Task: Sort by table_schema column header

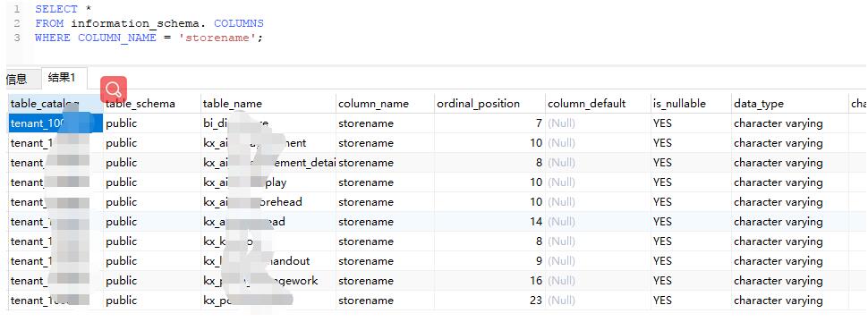Action: 140,104
